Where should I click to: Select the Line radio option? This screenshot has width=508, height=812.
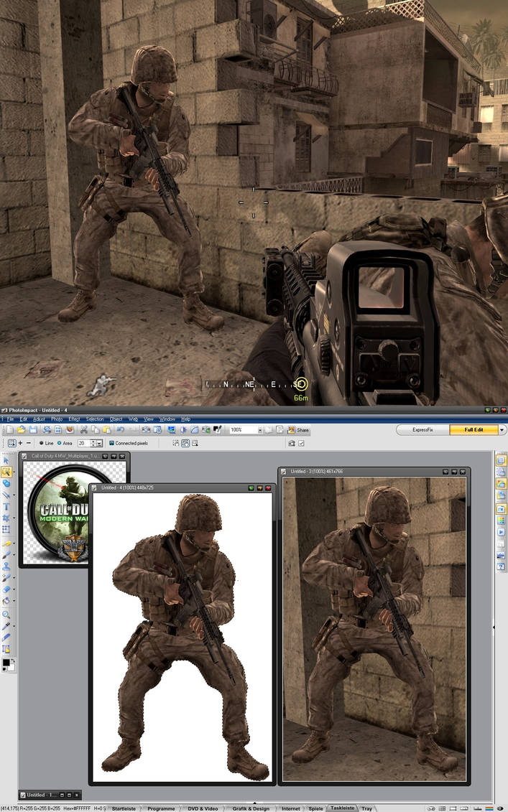coord(46,443)
